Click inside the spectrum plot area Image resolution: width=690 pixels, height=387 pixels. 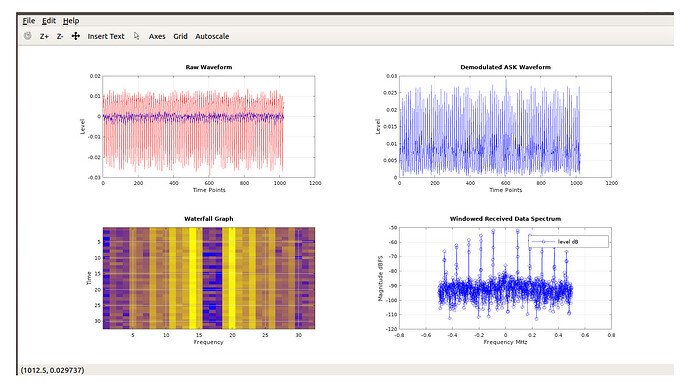click(x=505, y=278)
